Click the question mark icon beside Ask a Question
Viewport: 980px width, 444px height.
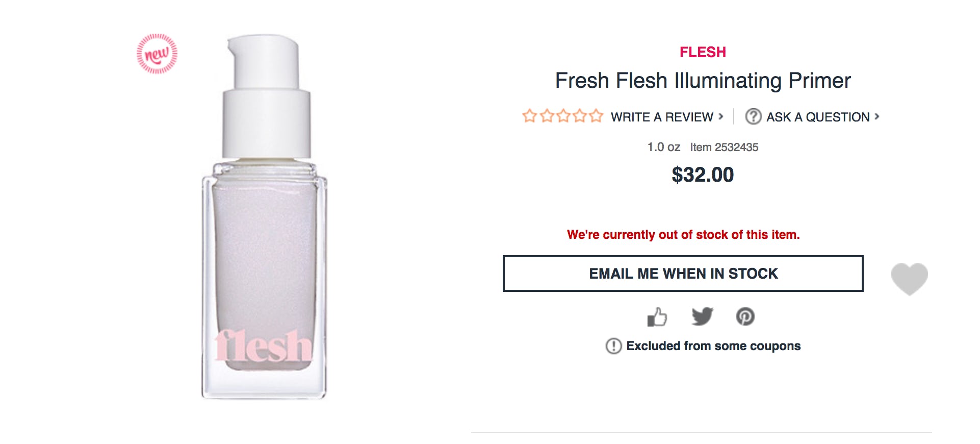click(753, 116)
